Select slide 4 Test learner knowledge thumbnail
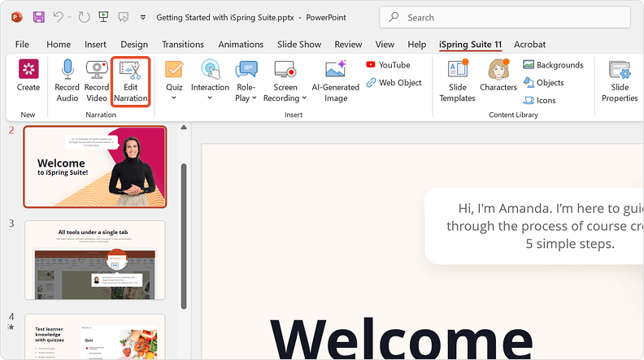The height and width of the screenshot is (360, 644). [95, 336]
